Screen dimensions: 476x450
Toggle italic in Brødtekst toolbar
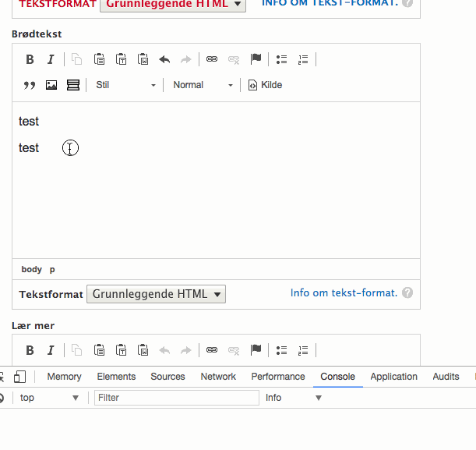click(x=51, y=59)
